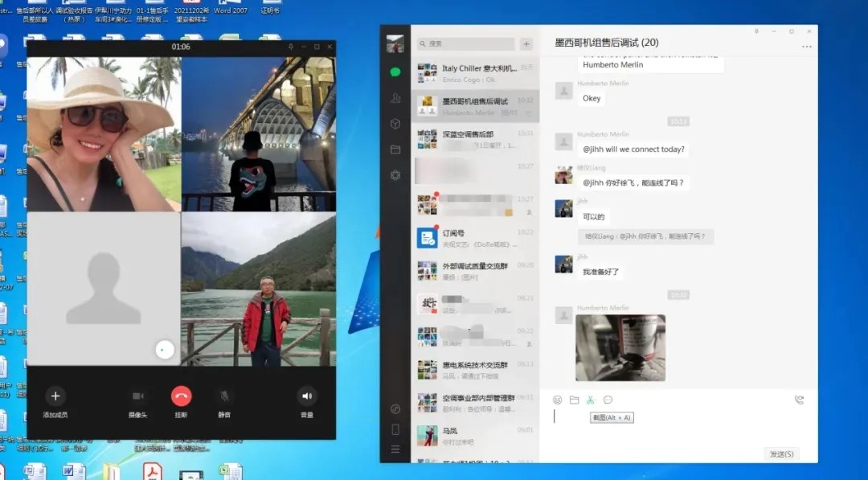Click the scissors screenshot tool
The width and height of the screenshot is (868, 480).
point(590,400)
